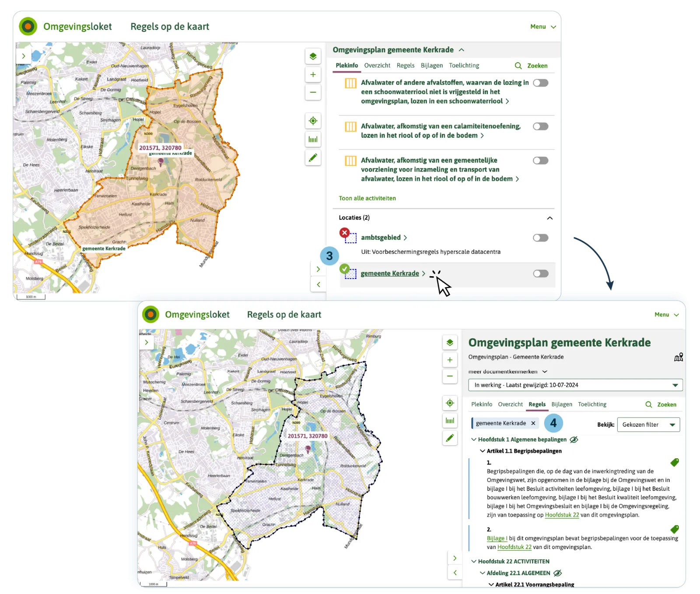Toggle calamiteitenoefening afvalwater activity switch
The height and width of the screenshot is (594, 700).
(541, 127)
